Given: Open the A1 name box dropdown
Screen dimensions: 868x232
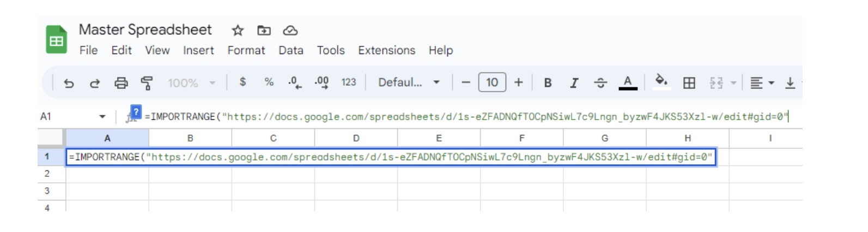Looking at the screenshot, I should 102,117.
